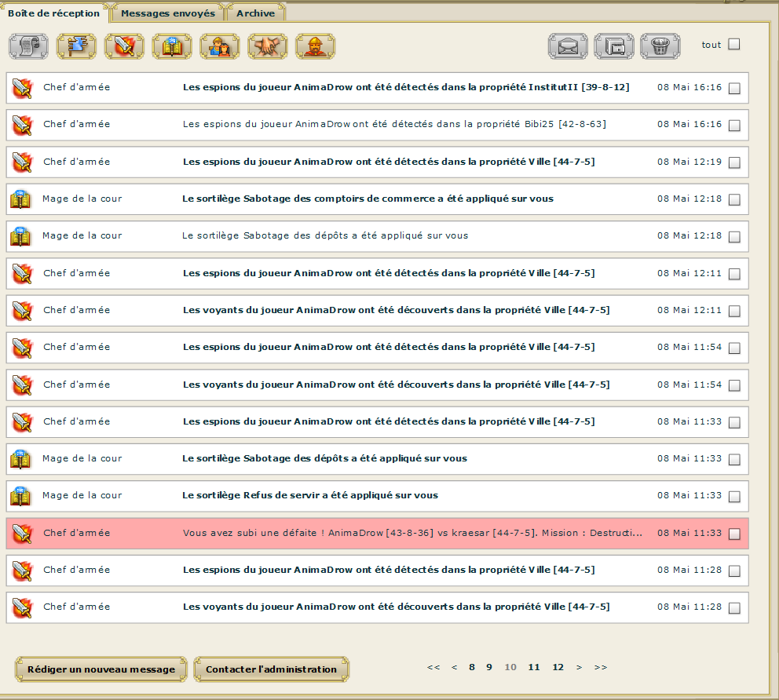Open the Refus de servir spell message
Viewport: 779px width, 700px height.
[310, 495]
